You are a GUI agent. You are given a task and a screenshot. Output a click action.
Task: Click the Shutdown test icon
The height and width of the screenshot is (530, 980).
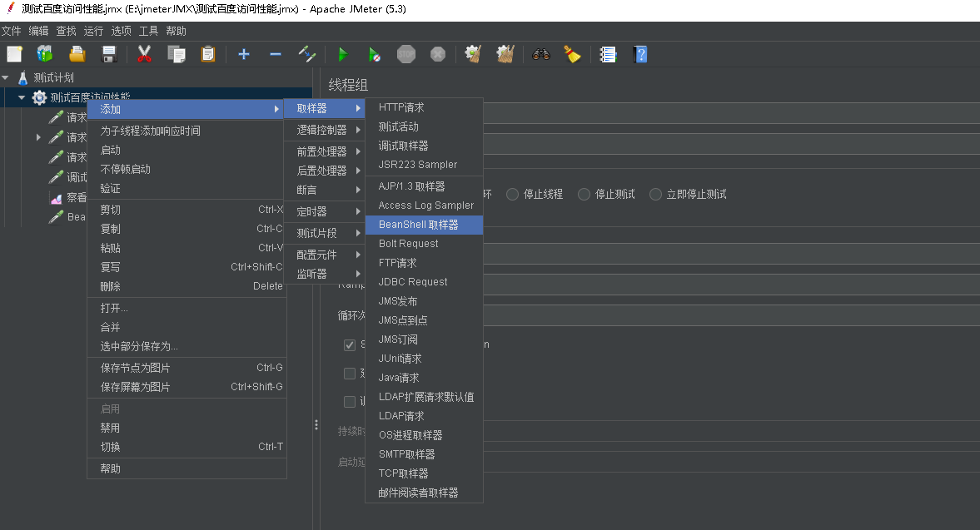point(438,54)
